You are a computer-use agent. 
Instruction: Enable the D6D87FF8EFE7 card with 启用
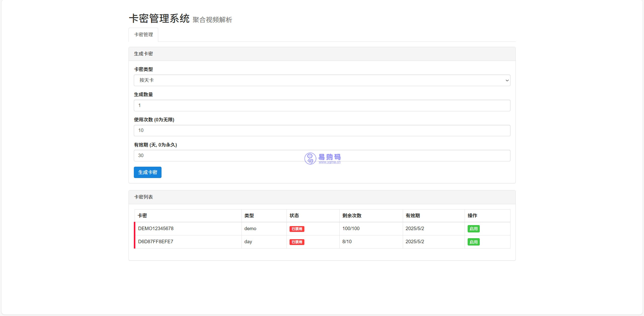(473, 242)
